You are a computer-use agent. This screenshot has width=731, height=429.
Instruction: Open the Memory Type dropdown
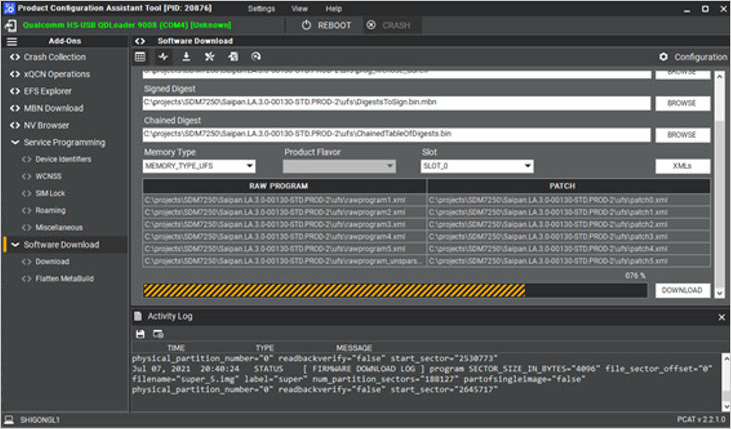click(199, 166)
